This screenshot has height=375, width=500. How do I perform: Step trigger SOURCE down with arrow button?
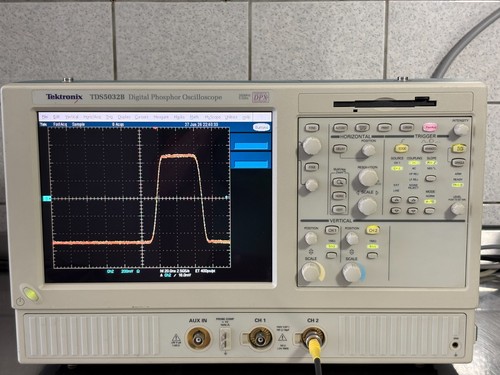[396, 211]
